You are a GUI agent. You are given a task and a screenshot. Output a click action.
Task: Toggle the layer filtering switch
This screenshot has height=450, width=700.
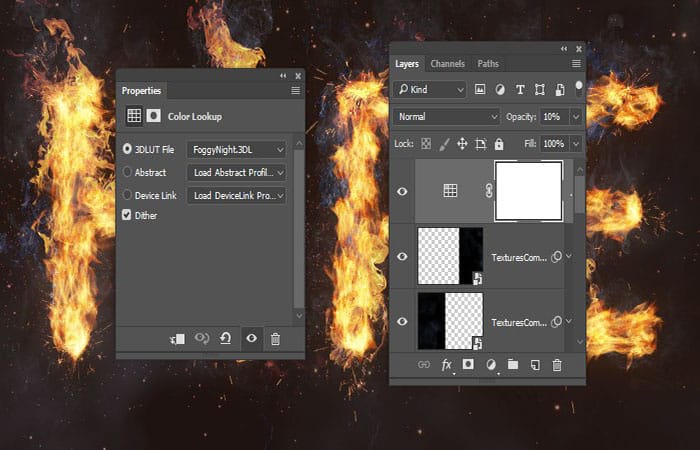[579, 88]
